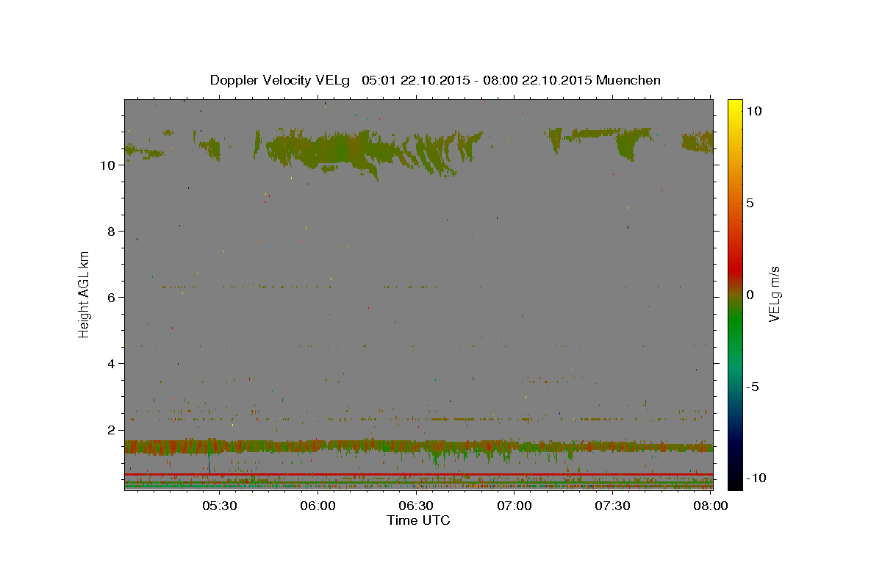Click the colorbar value 5 label
The height and width of the screenshot is (588, 882).
click(x=750, y=203)
